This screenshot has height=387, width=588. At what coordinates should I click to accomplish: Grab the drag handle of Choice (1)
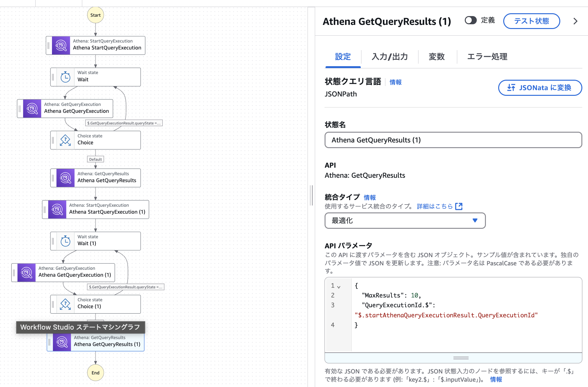pyautogui.click(x=53, y=304)
